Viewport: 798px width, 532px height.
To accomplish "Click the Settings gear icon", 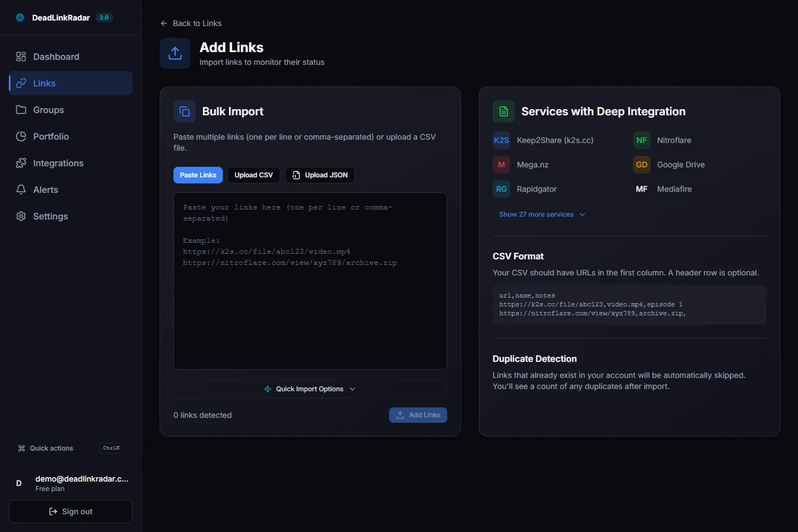I will (21, 216).
